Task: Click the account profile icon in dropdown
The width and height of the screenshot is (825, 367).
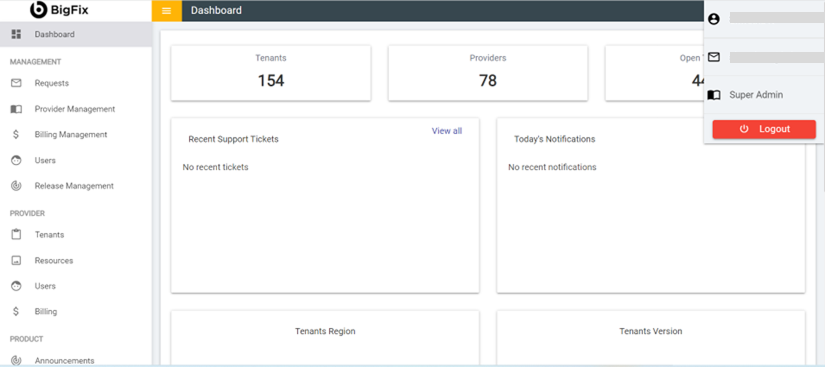Action: (713, 19)
